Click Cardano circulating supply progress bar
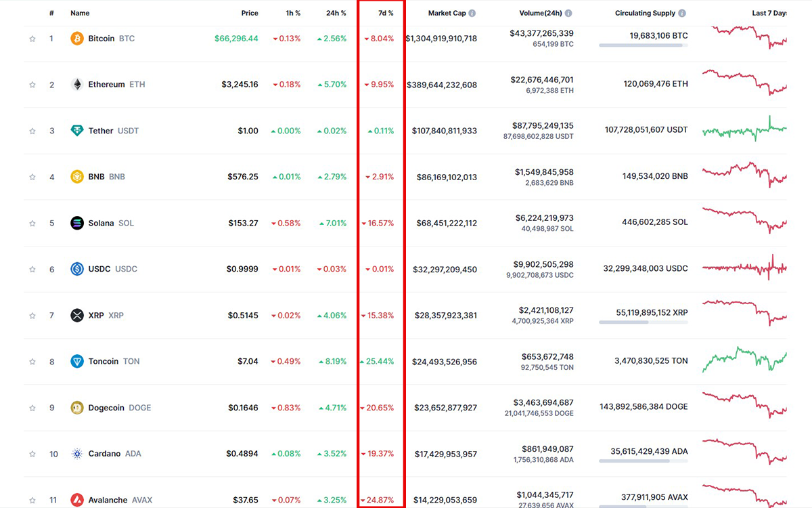The width and height of the screenshot is (812, 508). 644,461
